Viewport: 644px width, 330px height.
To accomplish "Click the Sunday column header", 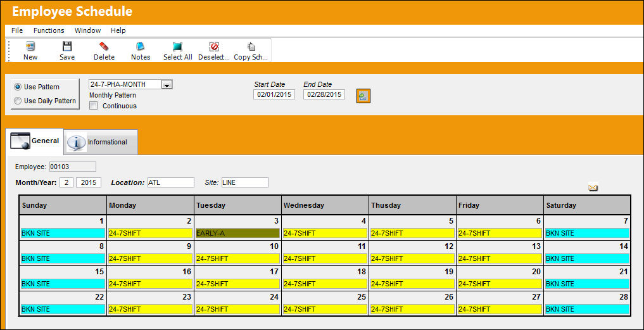I will (63, 205).
